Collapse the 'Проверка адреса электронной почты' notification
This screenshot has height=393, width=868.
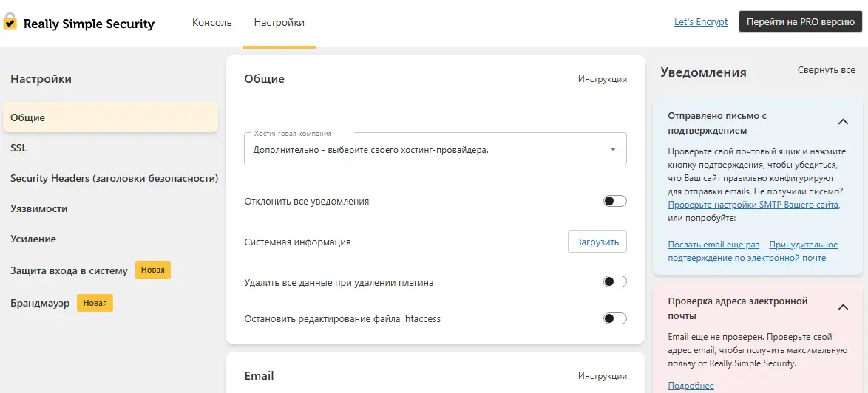click(842, 307)
